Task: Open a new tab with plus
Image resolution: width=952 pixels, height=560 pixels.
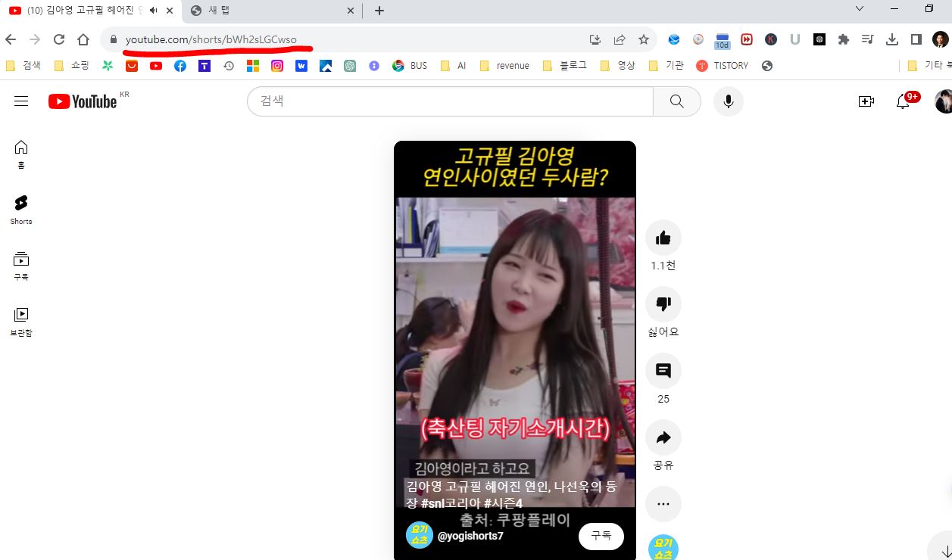Action: click(379, 11)
